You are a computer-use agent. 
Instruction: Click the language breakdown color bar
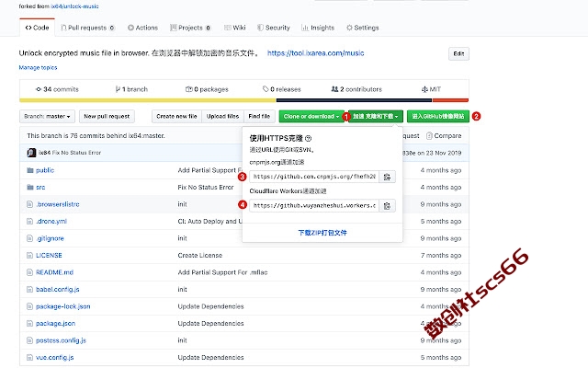[243, 100]
